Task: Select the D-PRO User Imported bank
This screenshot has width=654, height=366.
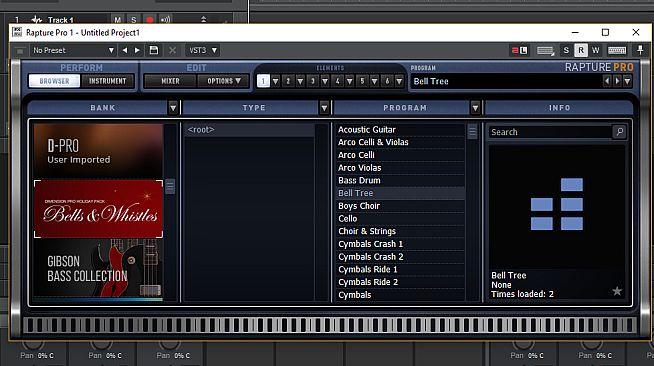Action: tap(98, 151)
